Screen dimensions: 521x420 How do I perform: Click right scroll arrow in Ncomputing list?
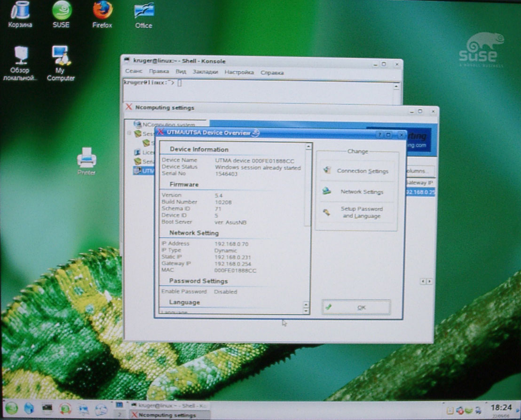click(x=430, y=281)
